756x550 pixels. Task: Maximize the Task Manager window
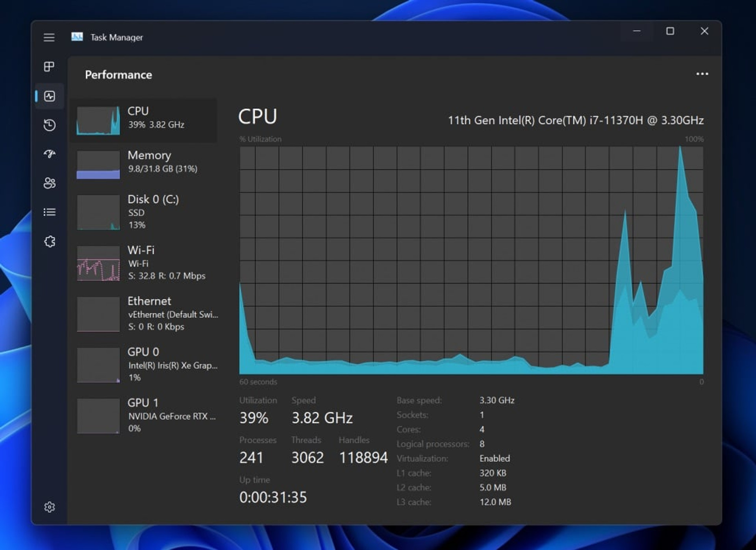coord(670,31)
